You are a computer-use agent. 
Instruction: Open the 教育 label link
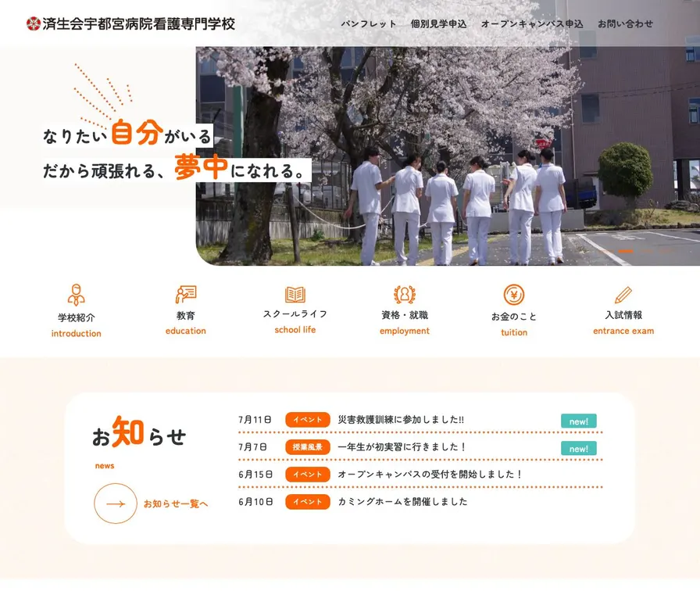[186, 315]
